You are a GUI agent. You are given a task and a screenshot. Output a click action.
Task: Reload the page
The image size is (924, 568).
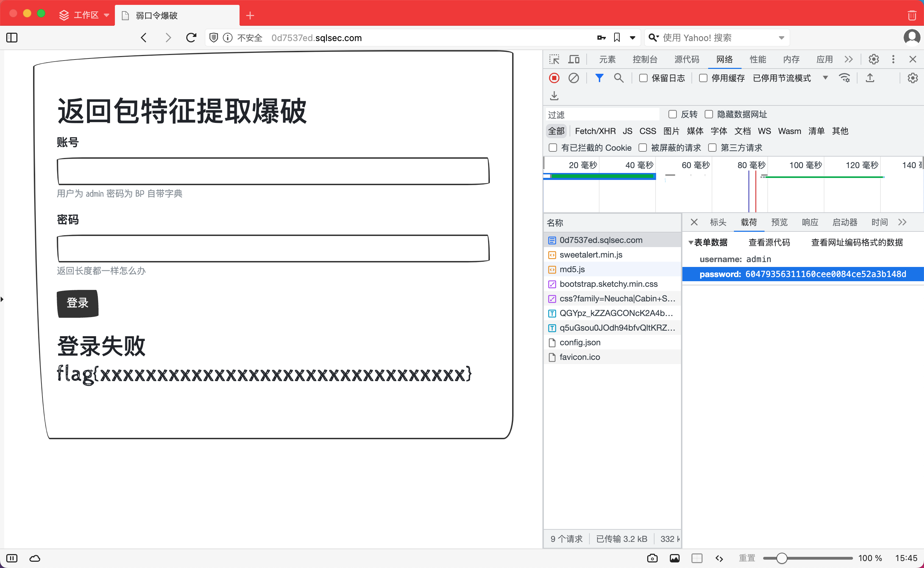(x=191, y=38)
